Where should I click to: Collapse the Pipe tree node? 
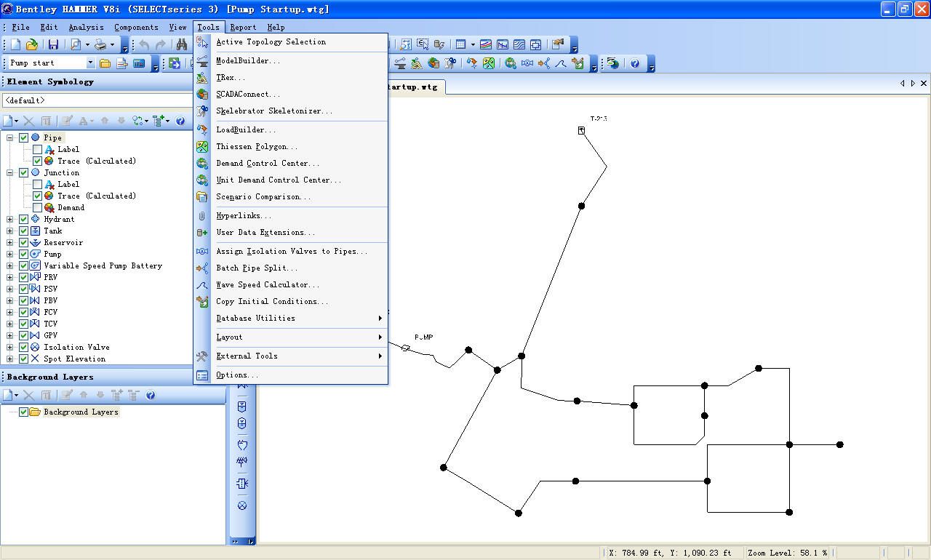tap(10, 137)
